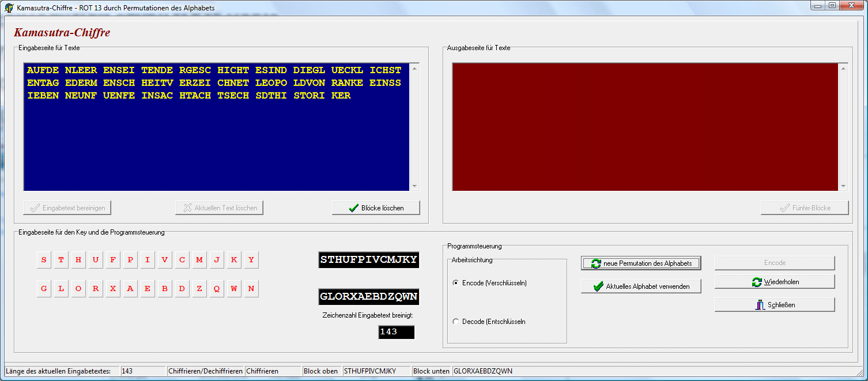Screen dimensions: 868x381
Task: Click letter tile V in the top row
Action: coord(165,260)
